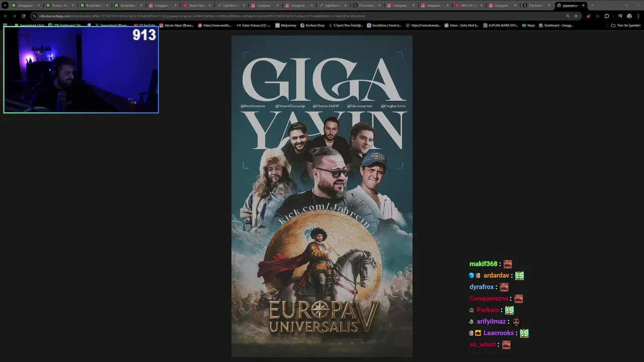Screen dimensions: 644x362
Task: Open the Excalidraw bookmark
Action: pyautogui.click(x=384, y=25)
